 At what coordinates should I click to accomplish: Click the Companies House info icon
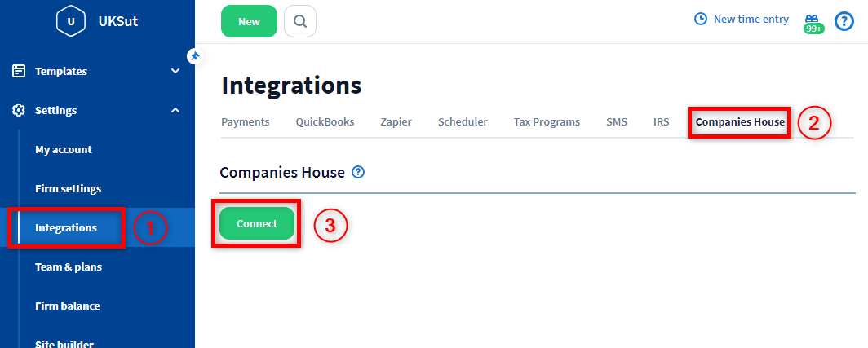[357, 173]
